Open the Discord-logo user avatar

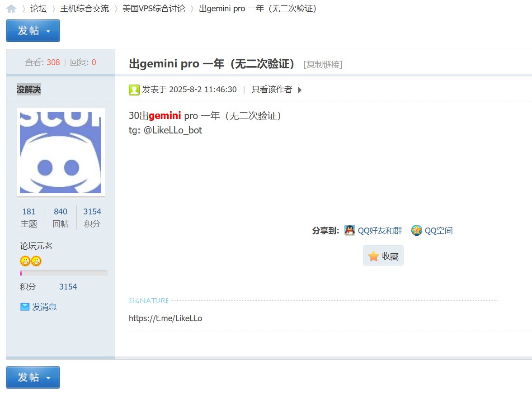(x=61, y=152)
